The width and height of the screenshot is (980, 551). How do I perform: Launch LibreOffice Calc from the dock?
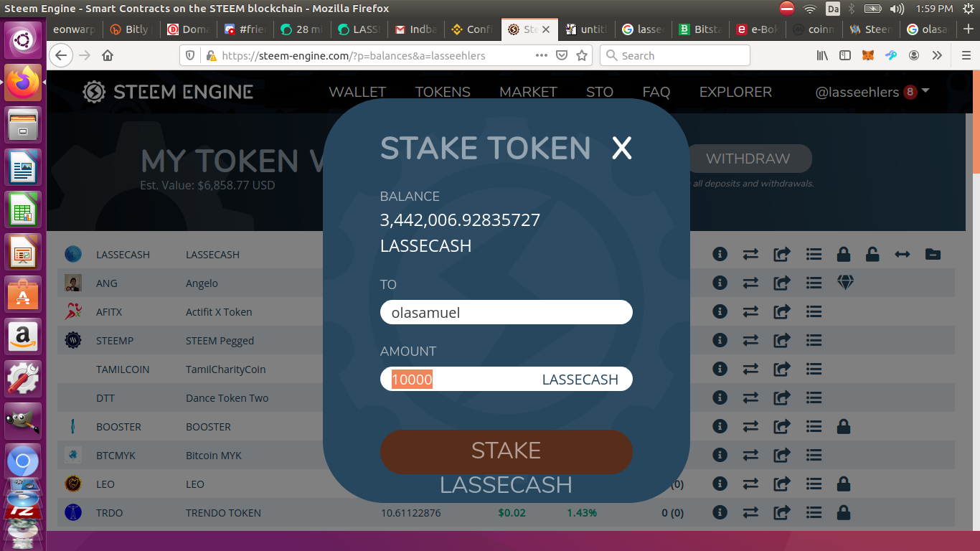[23, 209]
